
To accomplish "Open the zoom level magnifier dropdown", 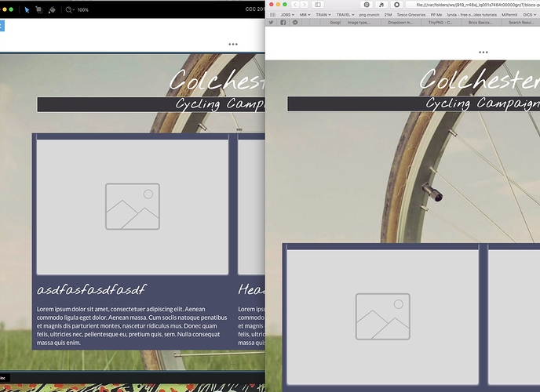I will pyautogui.click(x=70, y=9).
